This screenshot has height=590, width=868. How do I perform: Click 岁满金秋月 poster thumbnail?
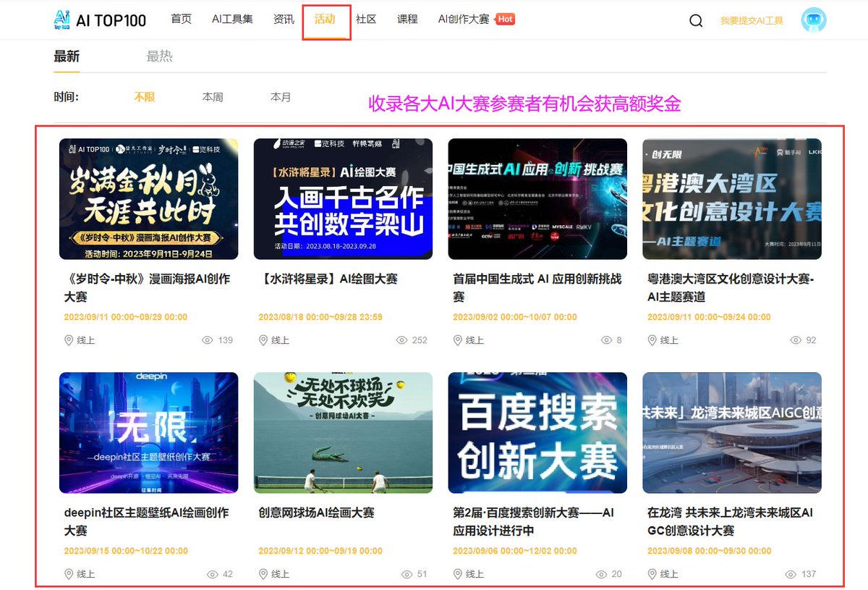(x=148, y=199)
